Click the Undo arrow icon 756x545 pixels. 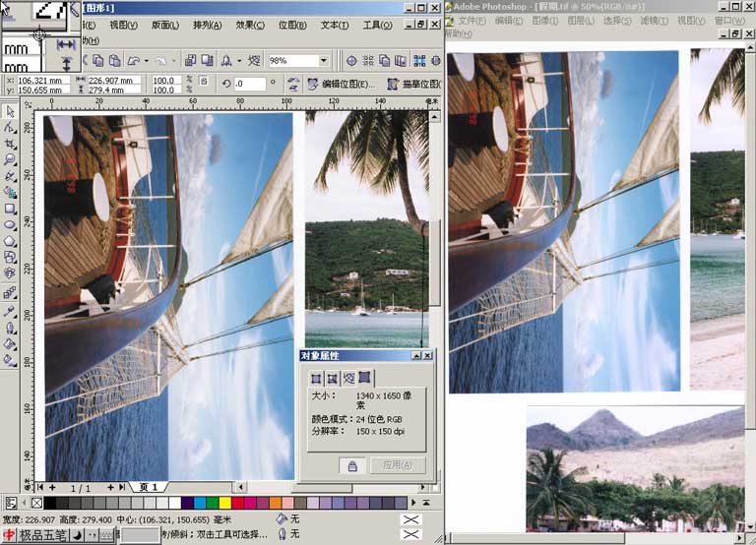(133, 61)
